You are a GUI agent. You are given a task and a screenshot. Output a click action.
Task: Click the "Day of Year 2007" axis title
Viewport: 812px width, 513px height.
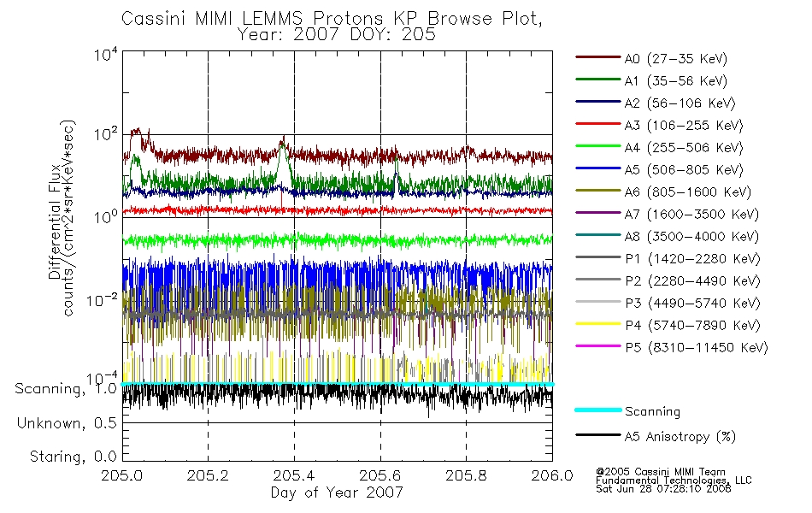337,492
